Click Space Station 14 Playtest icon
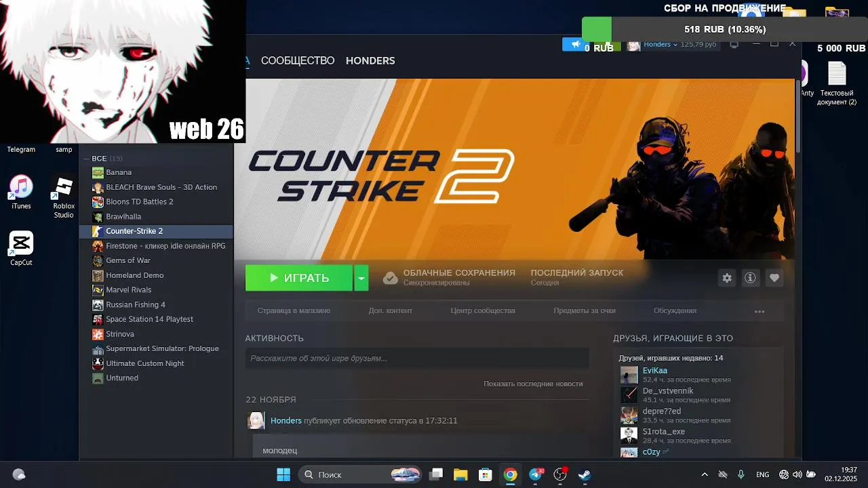Image resolution: width=868 pixels, height=488 pixels. coord(98,319)
